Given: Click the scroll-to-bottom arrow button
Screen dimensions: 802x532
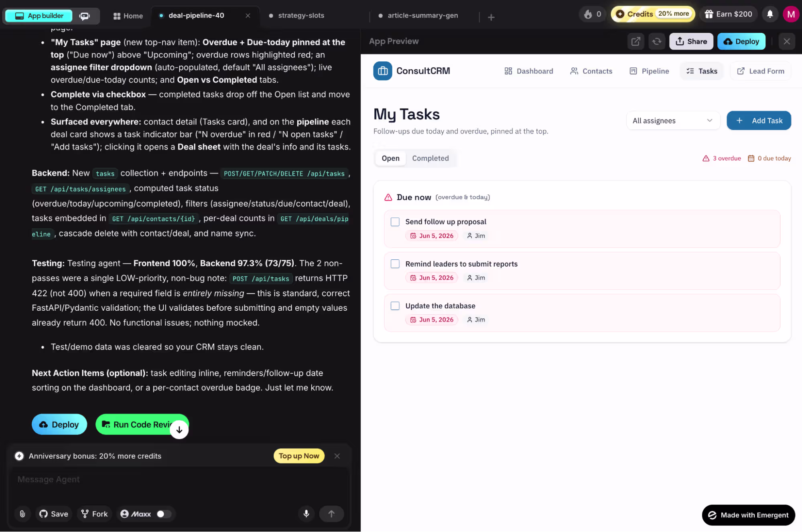Looking at the screenshot, I should coord(179,430).
